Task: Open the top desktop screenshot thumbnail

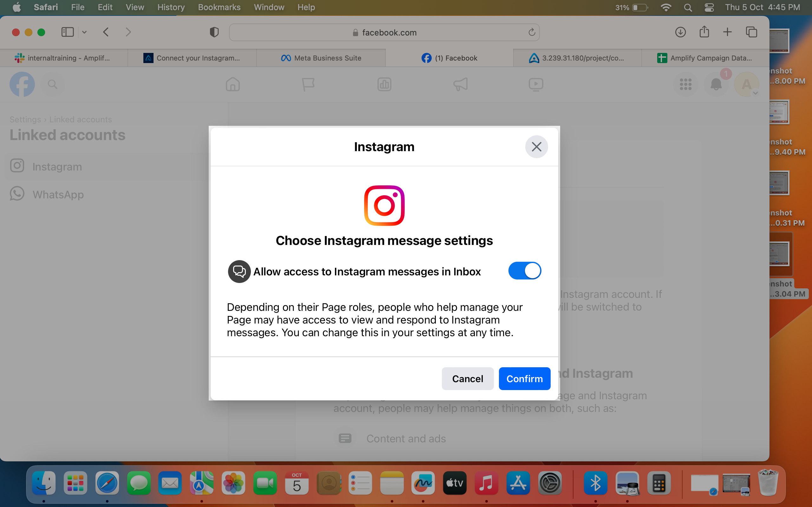Action: pyautogui.click(x=779, y=41)
